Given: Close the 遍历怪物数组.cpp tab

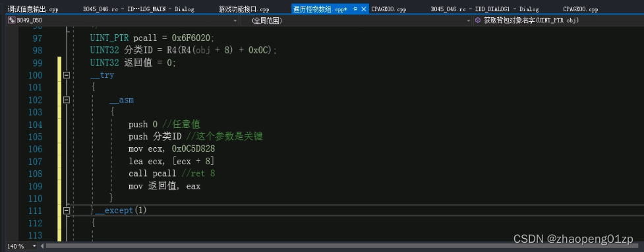Looking at the screenshot, I should click(x=363, y=9).
